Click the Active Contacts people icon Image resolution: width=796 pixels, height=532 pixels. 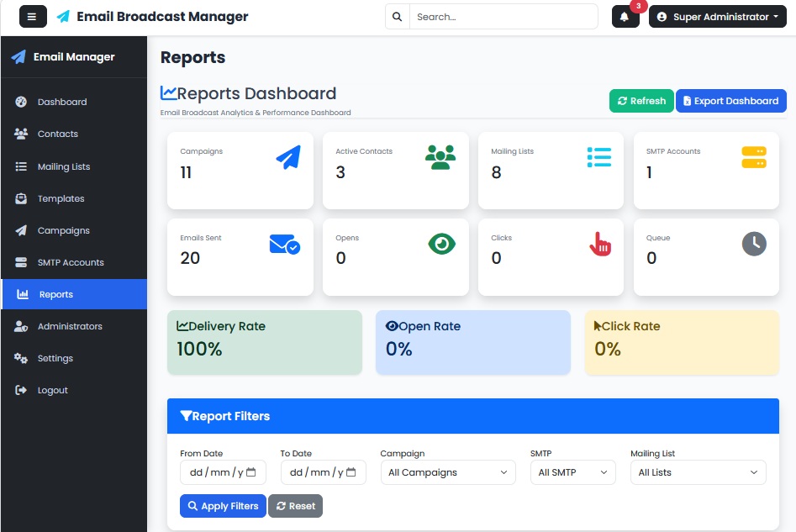click(x=440, y=157)
